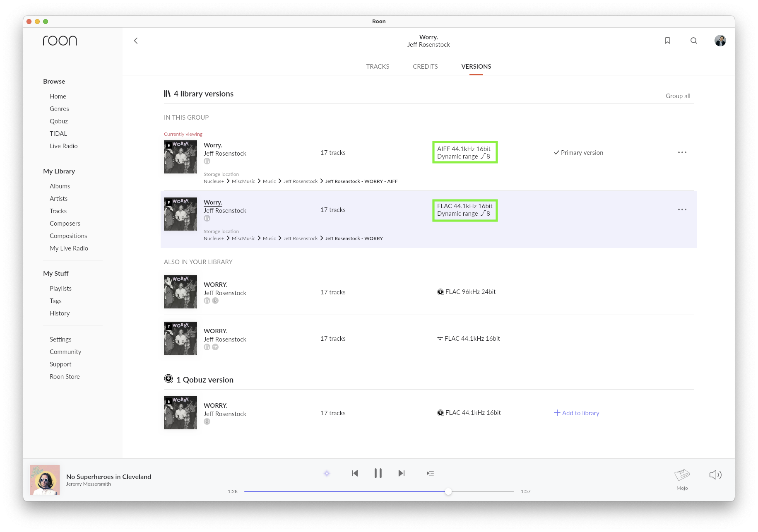
Task: Open Tags under My Stuff
Action: click(56, 301)
